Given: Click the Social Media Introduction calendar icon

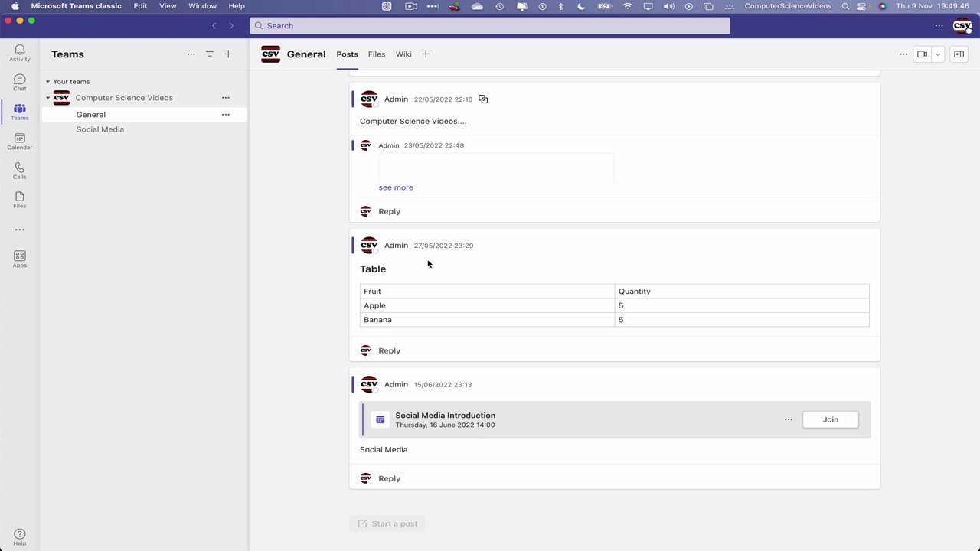Looking at the screenshot, I should pos(381,419).
